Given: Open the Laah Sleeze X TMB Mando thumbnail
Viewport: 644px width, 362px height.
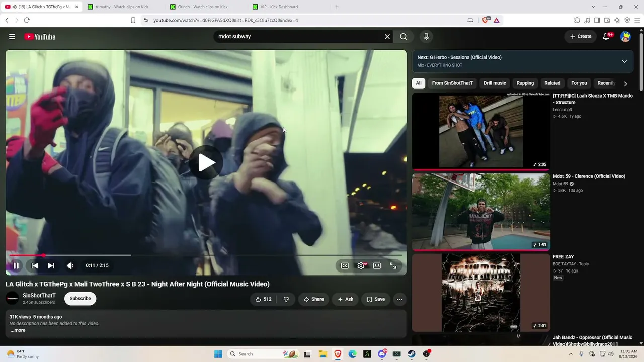Looking at the screenshot, I should coord(481,132).
